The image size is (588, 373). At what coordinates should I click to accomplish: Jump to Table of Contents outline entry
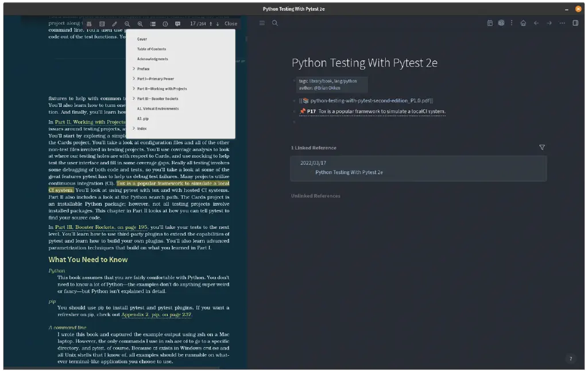pos(152,49)
